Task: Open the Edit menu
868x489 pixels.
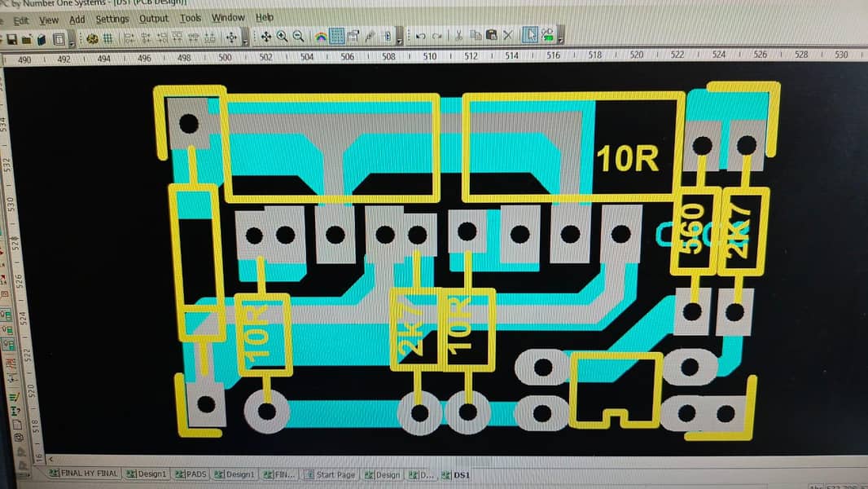Action: (x=20, y=21)
